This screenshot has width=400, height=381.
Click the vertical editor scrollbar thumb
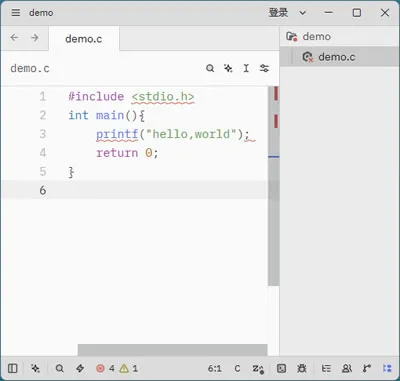274,186
